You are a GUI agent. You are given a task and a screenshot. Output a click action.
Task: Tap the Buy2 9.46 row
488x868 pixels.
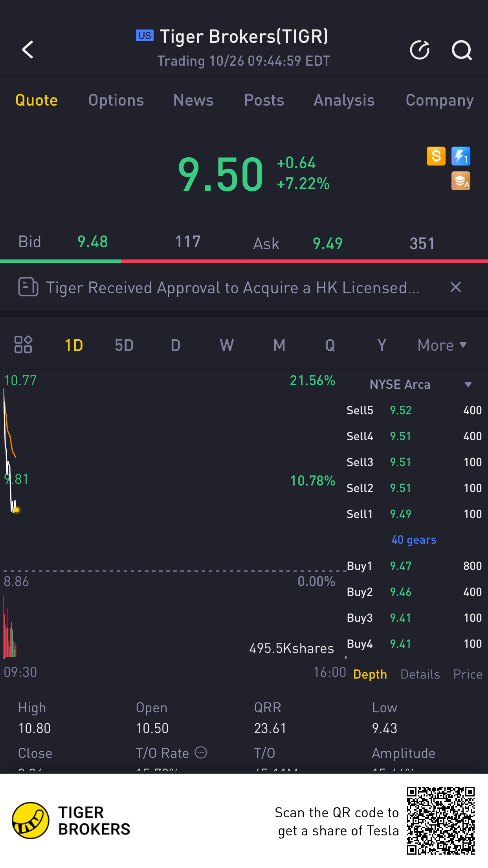414,592
